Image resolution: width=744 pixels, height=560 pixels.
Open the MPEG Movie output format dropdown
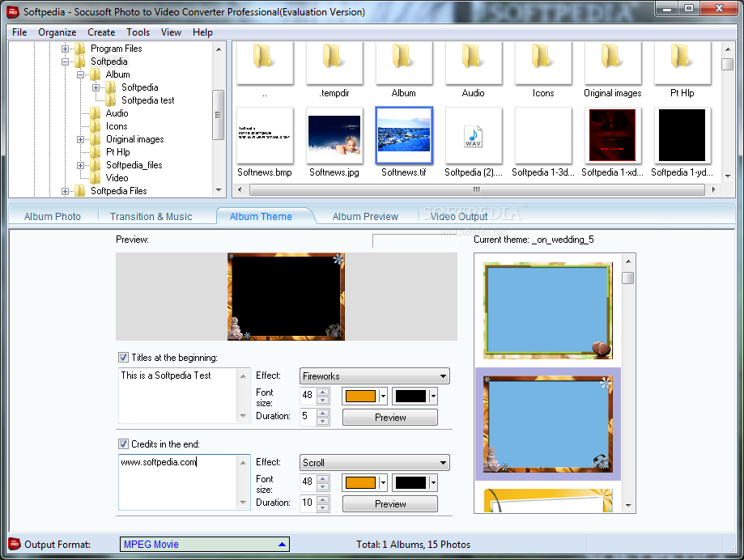tap(205, 544)
